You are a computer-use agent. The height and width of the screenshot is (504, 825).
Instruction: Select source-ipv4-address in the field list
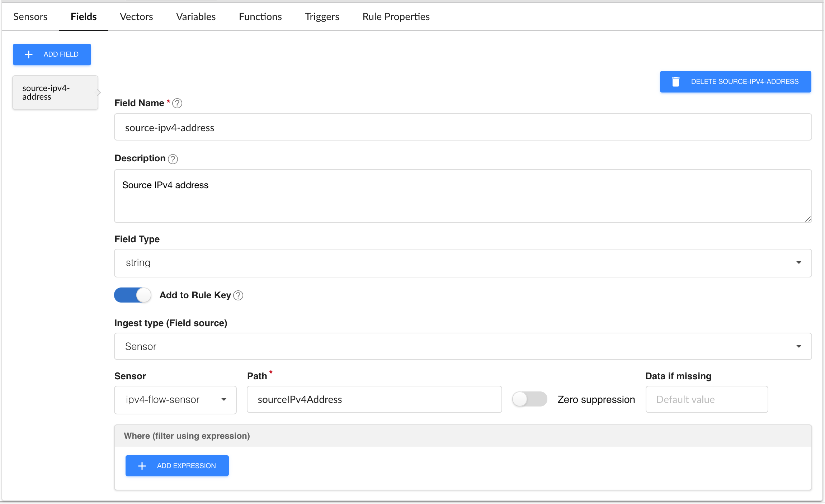tap(55, 92)
